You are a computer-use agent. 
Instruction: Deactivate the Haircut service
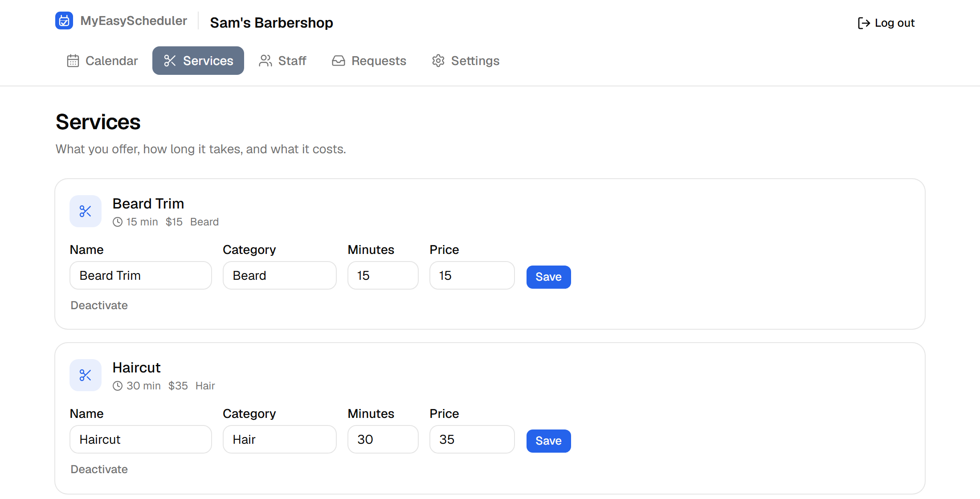(99, 469)
